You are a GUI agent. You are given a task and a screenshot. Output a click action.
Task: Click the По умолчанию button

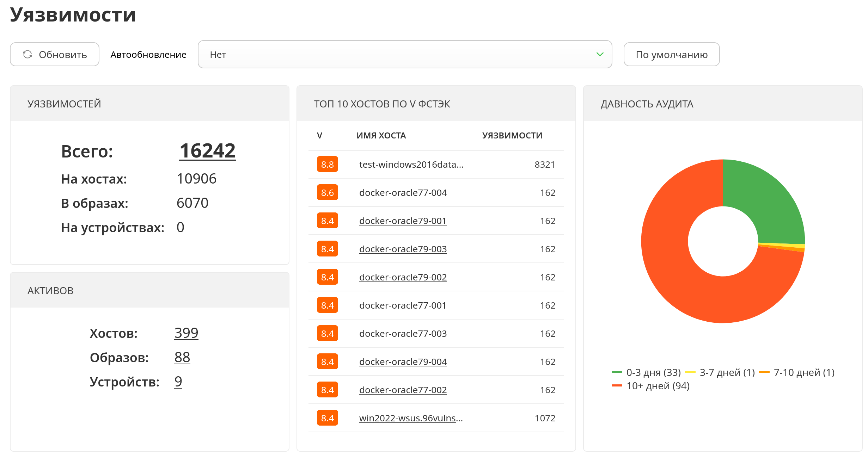[671, 54]
